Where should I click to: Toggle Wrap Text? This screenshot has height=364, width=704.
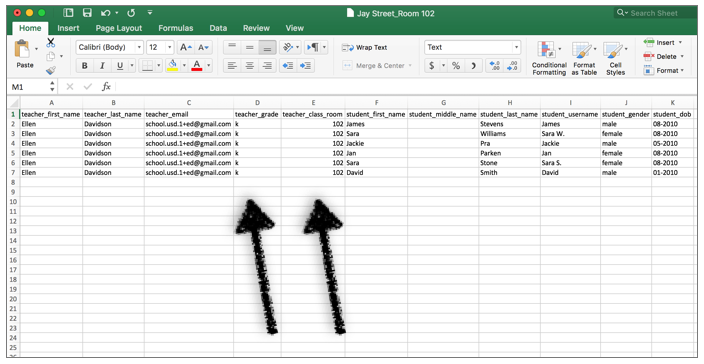click(365, 47)
